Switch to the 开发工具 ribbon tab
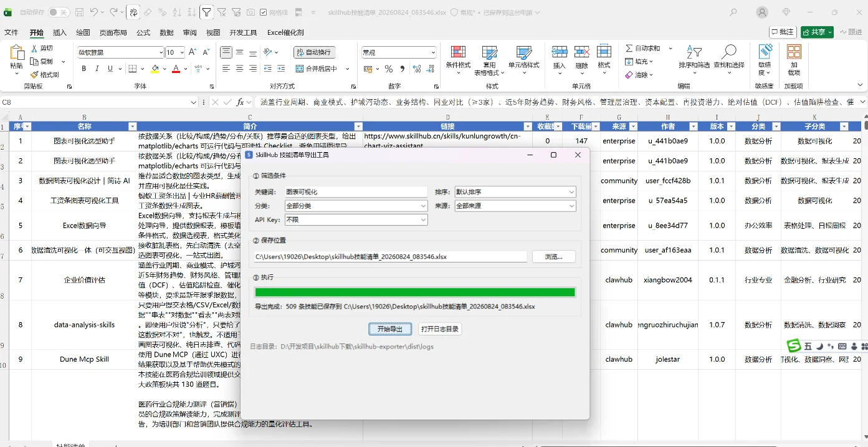Viewport: 868px width, 447px height. point(243,32)
